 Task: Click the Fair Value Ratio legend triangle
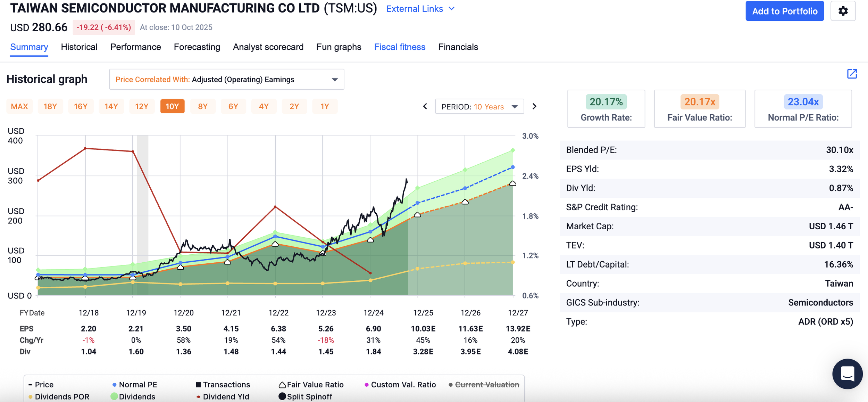(282, 385)
